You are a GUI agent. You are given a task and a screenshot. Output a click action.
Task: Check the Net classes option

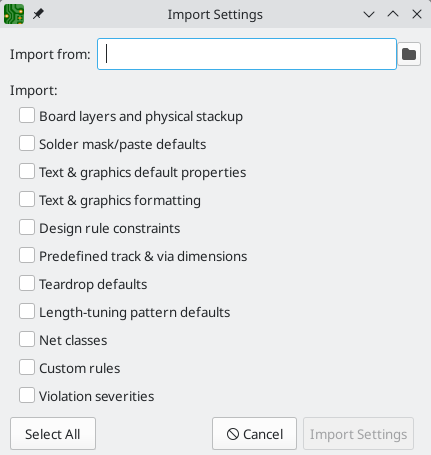pos(27,340)
